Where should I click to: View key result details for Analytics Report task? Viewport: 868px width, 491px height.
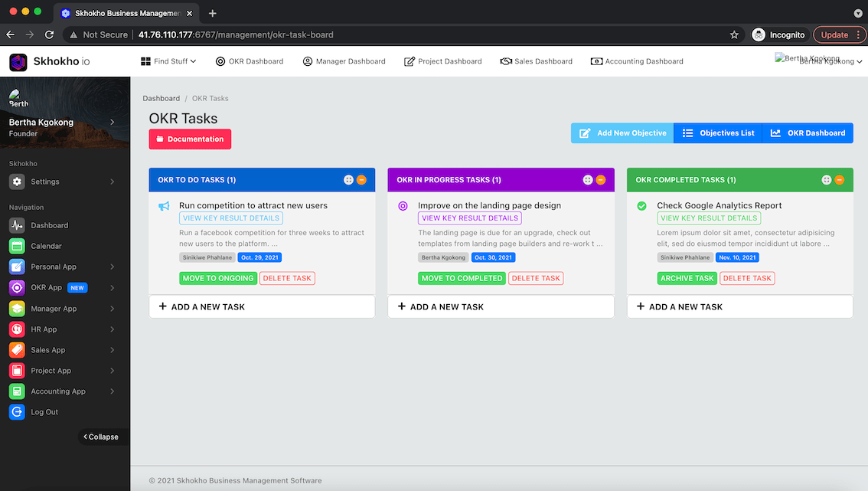pyautogui.click(x=709, y=218)
